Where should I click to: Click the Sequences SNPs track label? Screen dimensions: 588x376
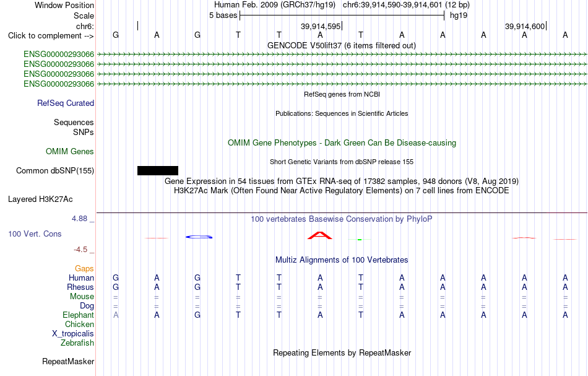[74, 127]
